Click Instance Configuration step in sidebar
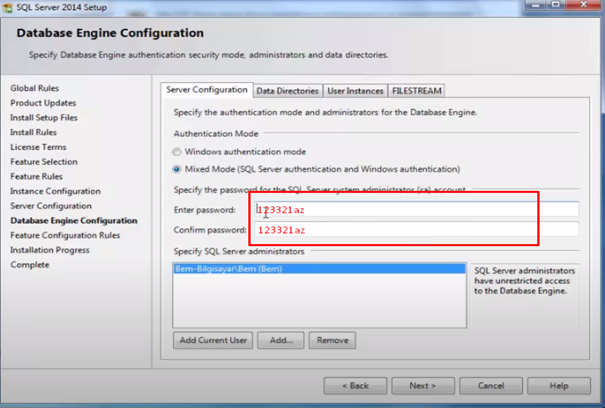Image resolution: width=605 pixels, height=408 pixels. [x=56, y=191]
